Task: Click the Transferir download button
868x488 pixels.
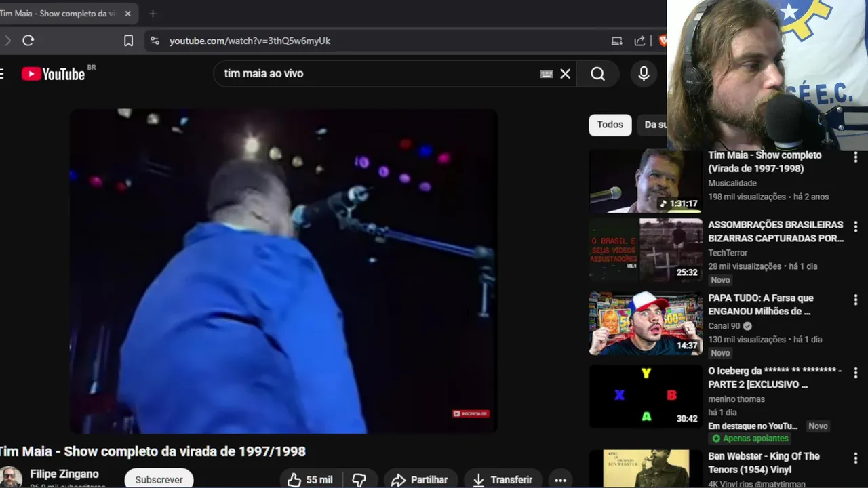Action: pos(502,480)
